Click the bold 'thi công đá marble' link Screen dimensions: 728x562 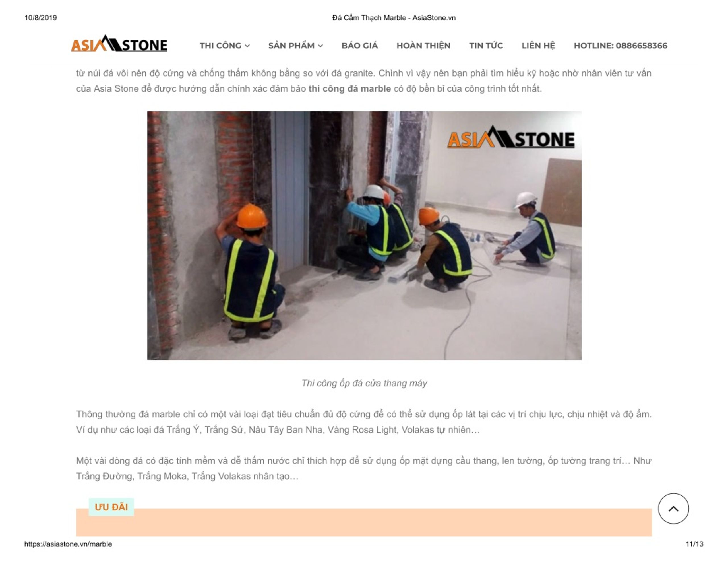click(349, 89)
